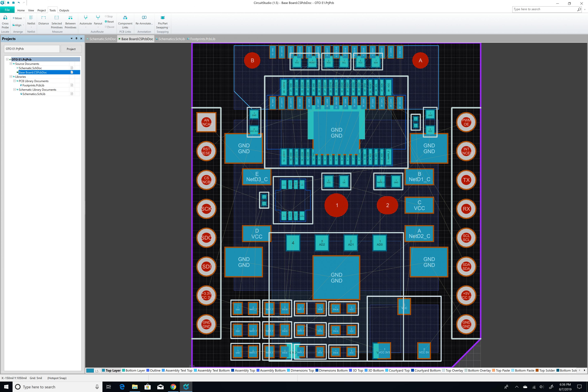Click the Cross Probe tool
The height and width of the screenshot is (392, 588).
(x=5, y=22)
